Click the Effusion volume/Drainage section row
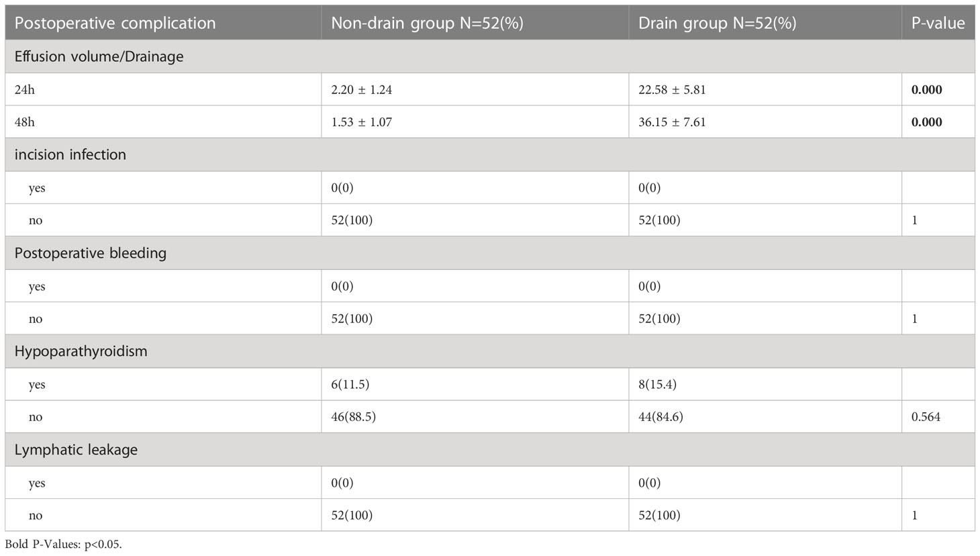 coord(490,56)
